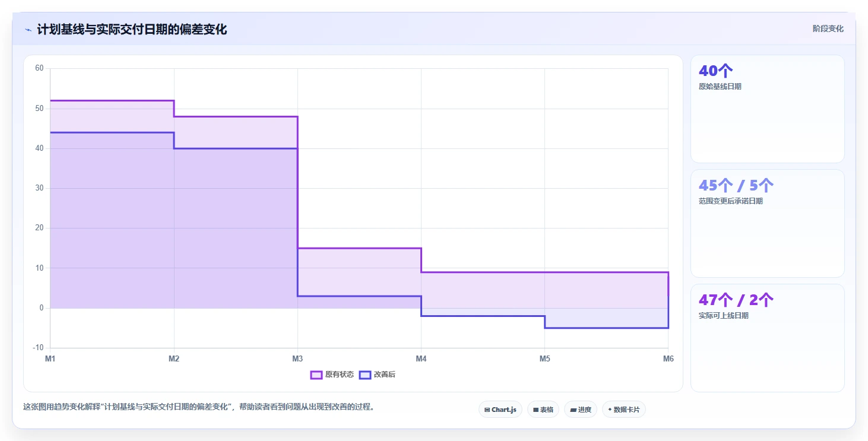Toggle the 原有状态 legend swatch
The image size is (868, 441).
point(316,375)
